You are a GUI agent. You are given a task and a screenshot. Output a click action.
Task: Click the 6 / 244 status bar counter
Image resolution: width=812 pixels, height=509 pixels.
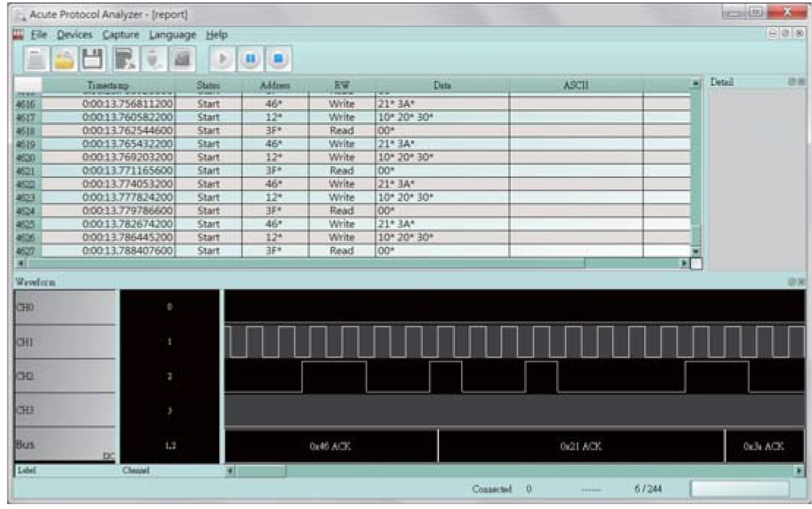(x=648, y=488)
